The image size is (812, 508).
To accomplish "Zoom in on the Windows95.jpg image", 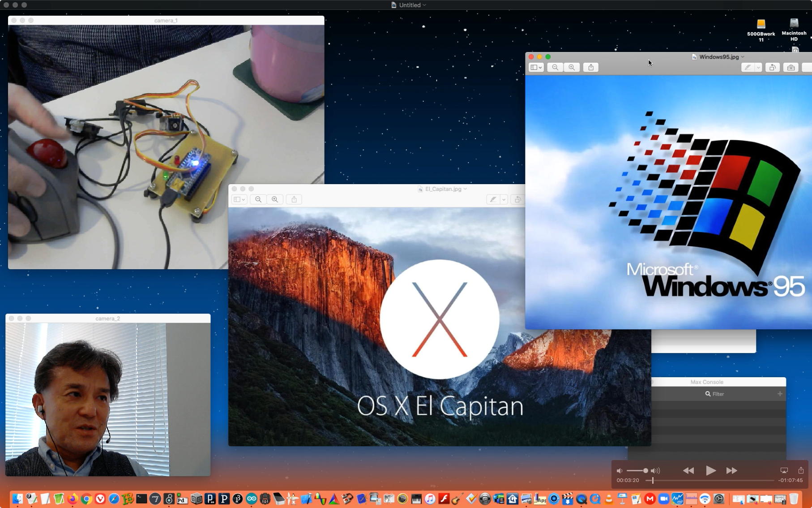I will coord(572,67).
